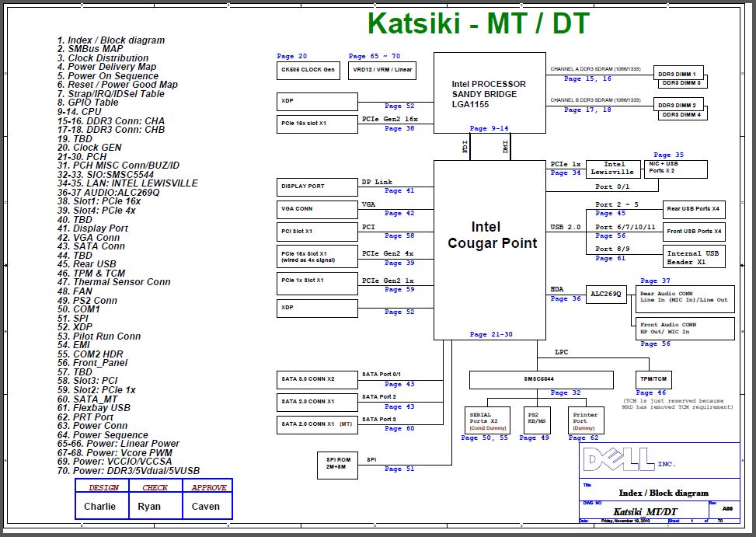
Task: Select index entry "56. Front_Panel"
Action: 92,362
